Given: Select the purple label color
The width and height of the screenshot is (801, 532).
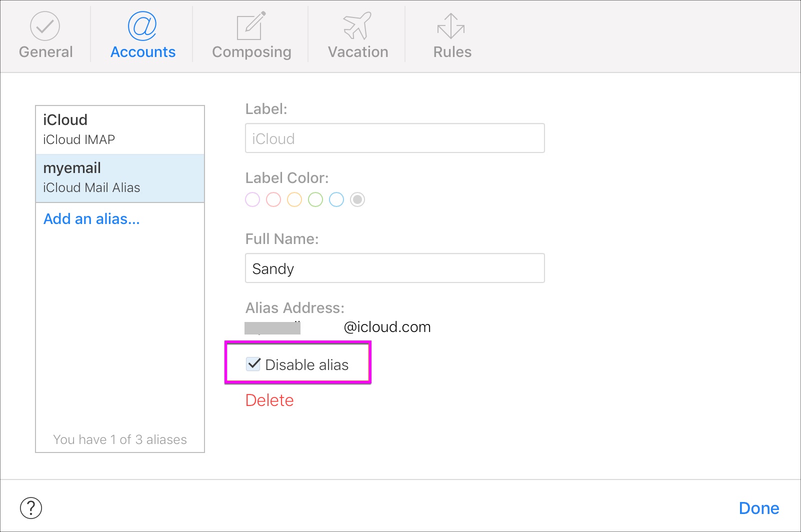Looking at the screenshot, I should click(252, 199).
